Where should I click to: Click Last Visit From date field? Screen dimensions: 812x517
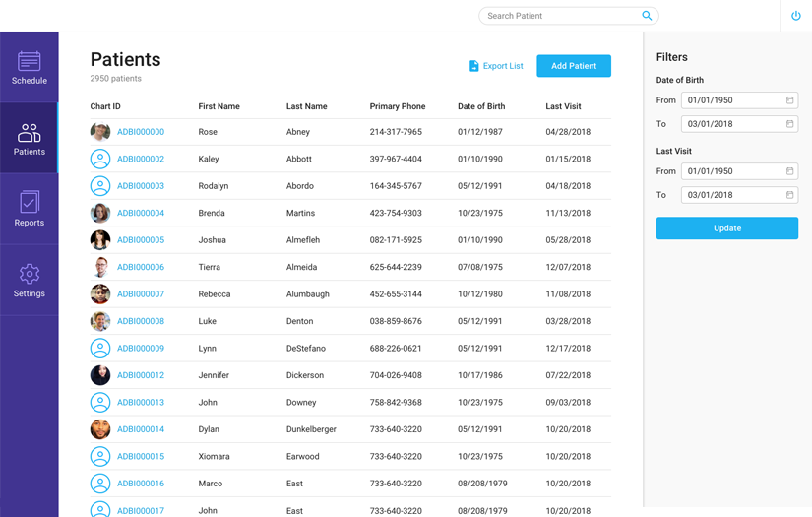click(739, 171)
